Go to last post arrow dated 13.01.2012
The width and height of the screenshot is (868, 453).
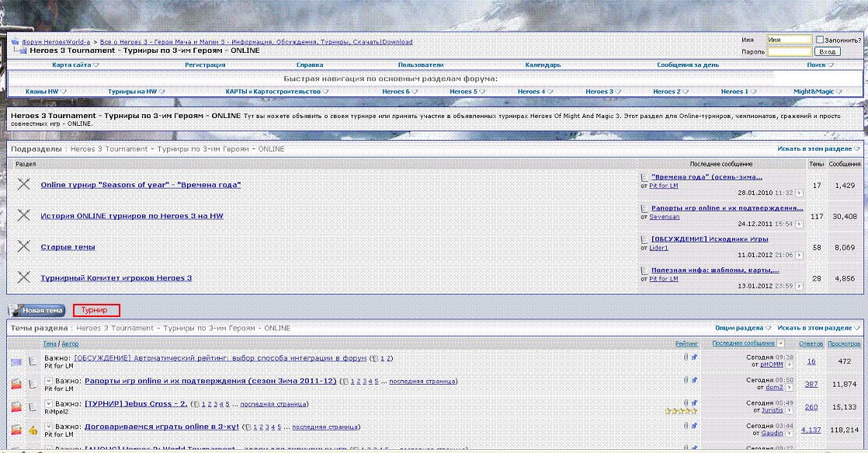tap(800, 286)
